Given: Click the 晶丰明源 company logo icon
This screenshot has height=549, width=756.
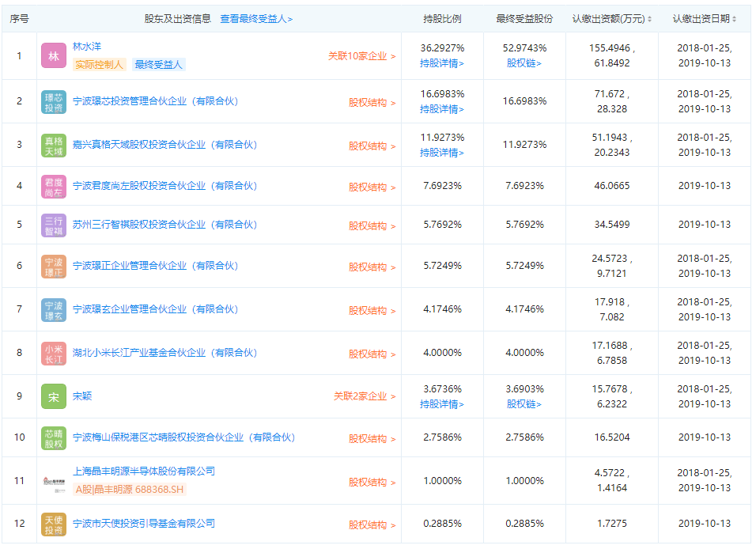Looking at the screenshot, I should pos(52,480).
